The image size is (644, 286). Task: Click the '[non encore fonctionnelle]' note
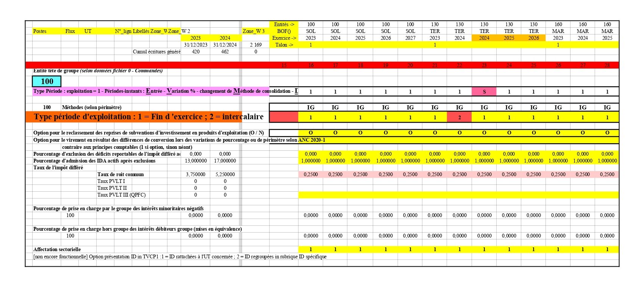click(x=180, y=256)
